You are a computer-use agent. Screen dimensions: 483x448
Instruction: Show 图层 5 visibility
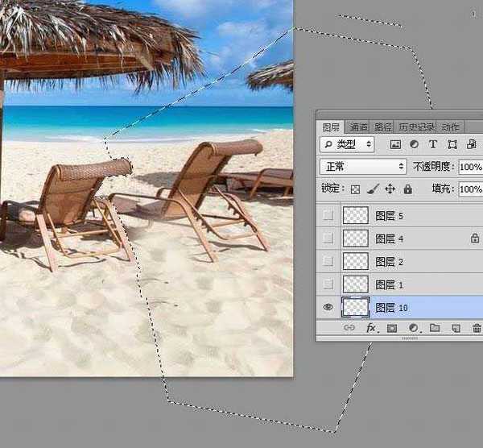(328, 216)
